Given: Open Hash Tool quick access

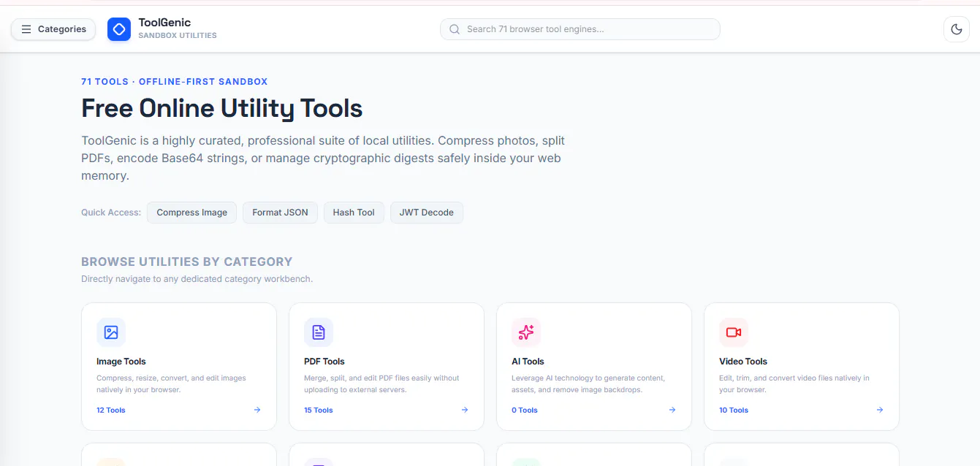Looking at the screenshot, I should [x=354, y=213].
